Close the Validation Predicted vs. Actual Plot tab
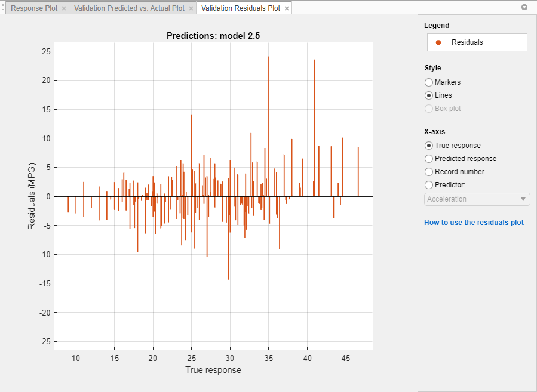 [x=191, y=8]
